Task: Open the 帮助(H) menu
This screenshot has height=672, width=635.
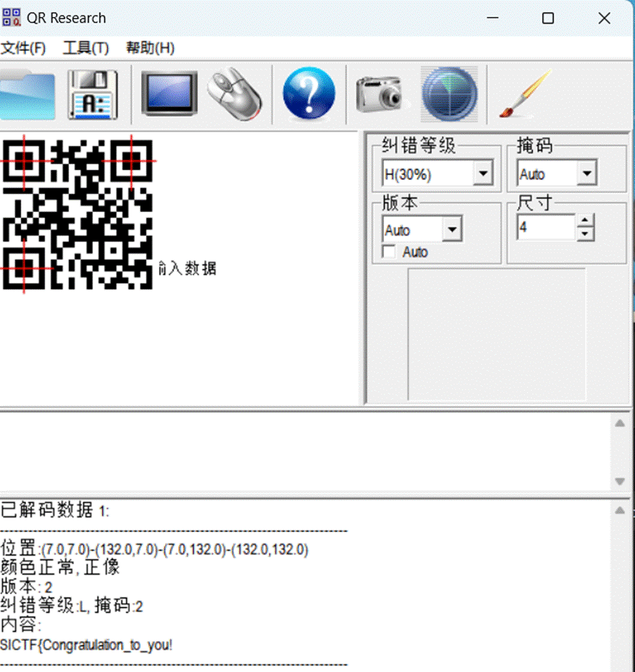Action: [150, 48]
